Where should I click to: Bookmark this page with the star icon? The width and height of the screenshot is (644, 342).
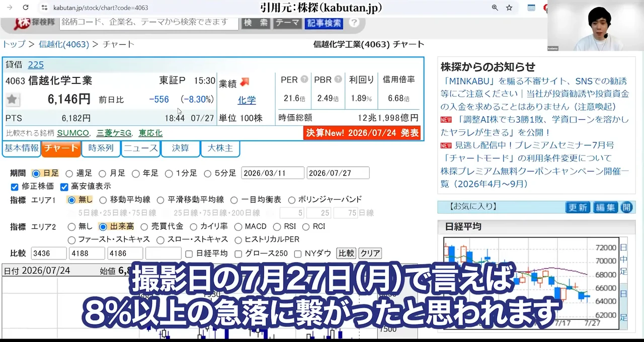tap(509, 8)
